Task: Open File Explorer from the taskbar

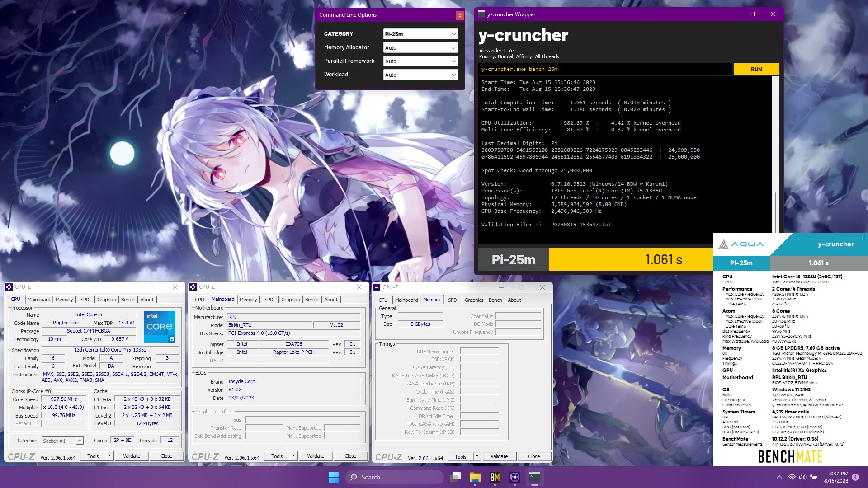Action: point(475,477)
